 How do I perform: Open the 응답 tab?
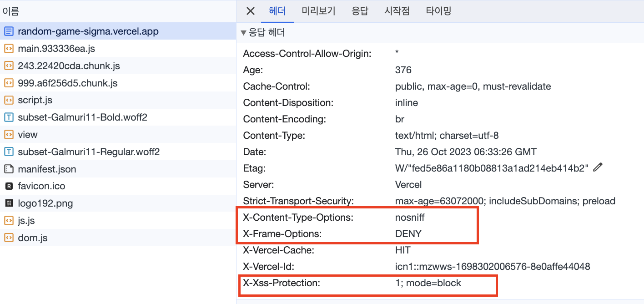[360, 11]
